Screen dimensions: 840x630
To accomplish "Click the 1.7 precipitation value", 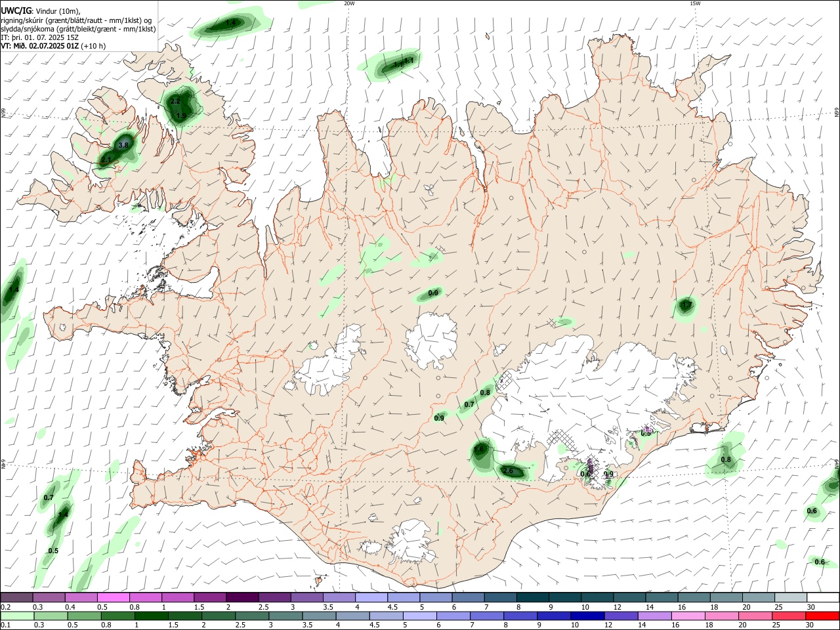I will pos(686,304).
